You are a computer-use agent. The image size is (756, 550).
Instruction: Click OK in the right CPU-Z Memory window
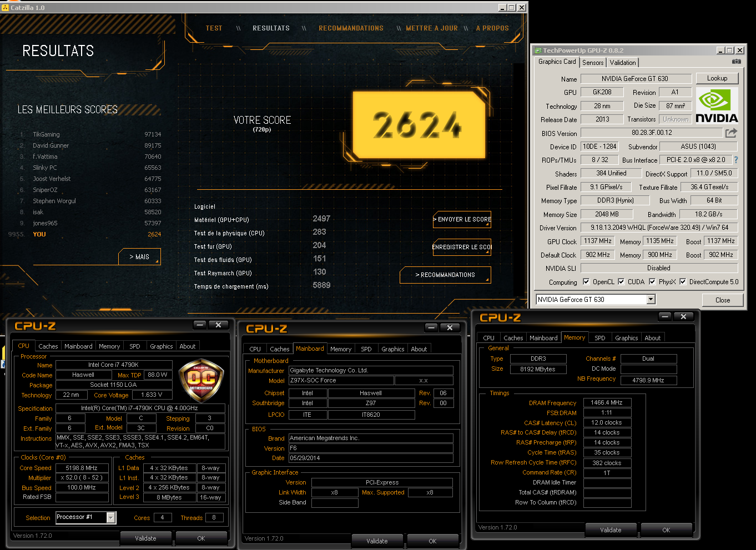(x=666, y=530)
